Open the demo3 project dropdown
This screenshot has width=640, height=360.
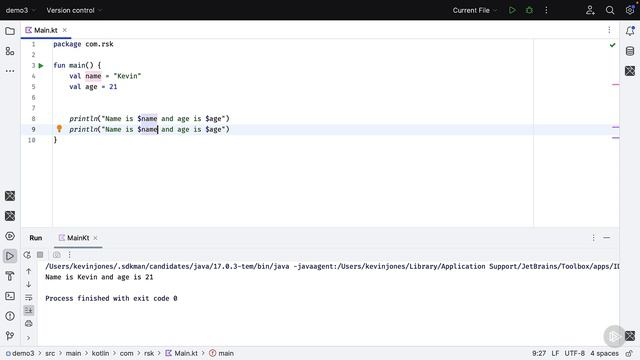click(x=20, y=10)
